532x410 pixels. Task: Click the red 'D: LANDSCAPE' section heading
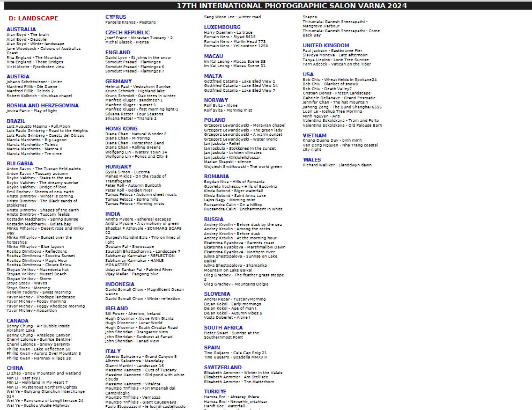[x=33, y=18]
